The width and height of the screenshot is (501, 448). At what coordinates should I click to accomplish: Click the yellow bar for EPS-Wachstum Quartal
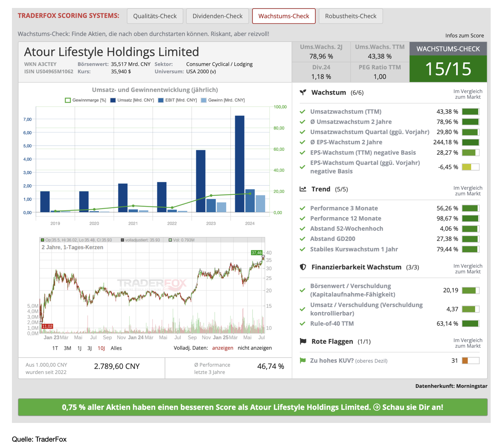471,167
